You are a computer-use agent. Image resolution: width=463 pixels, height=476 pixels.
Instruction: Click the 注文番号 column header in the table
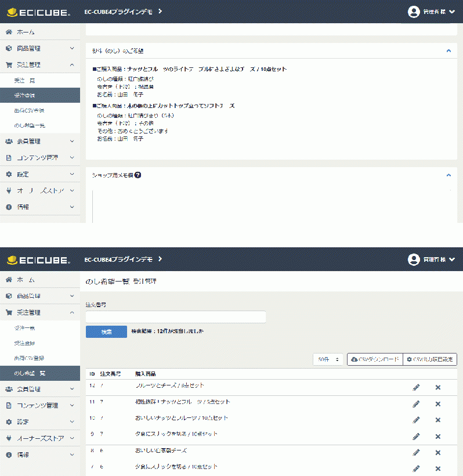tap(110, 374)
